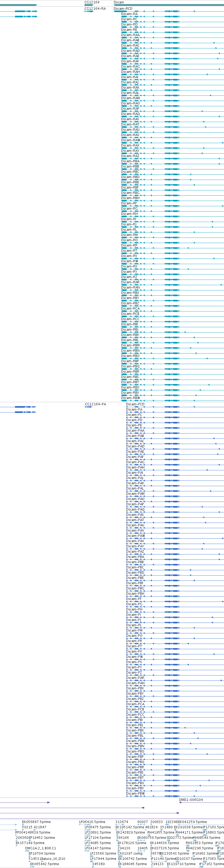The height and width of the screenshot is (868, 224).
Task: Click transcript label Dscam-RAK
Action: (130, 88)
